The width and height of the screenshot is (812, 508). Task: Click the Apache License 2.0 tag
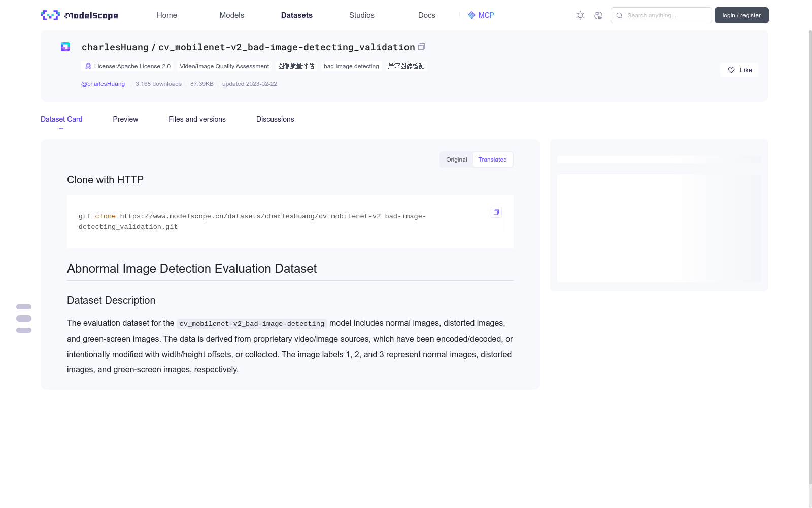(x=127, y=66)
